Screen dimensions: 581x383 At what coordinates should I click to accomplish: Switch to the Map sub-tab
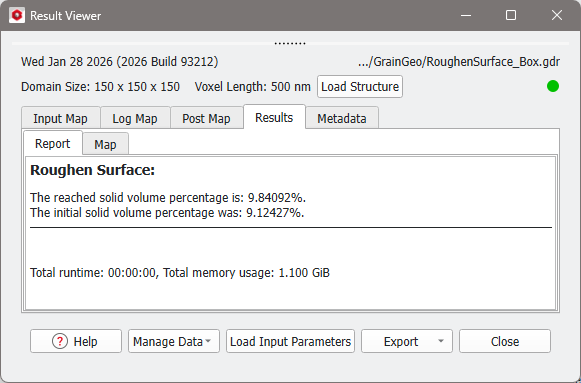105,144
